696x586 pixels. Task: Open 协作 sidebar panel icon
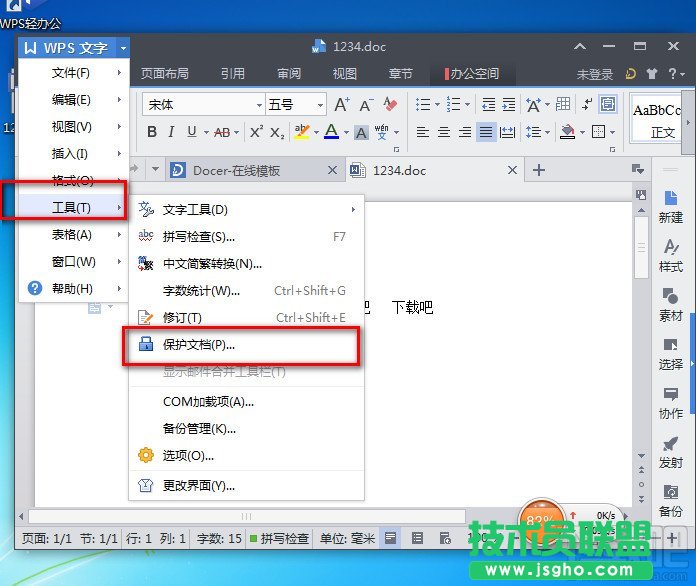coord(670,403)
